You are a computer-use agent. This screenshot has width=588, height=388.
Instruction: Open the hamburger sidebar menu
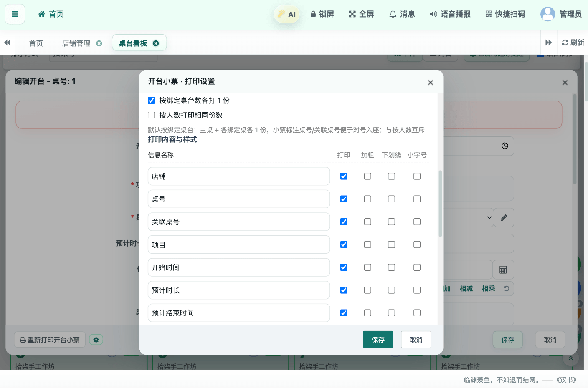tap(15, 14)
